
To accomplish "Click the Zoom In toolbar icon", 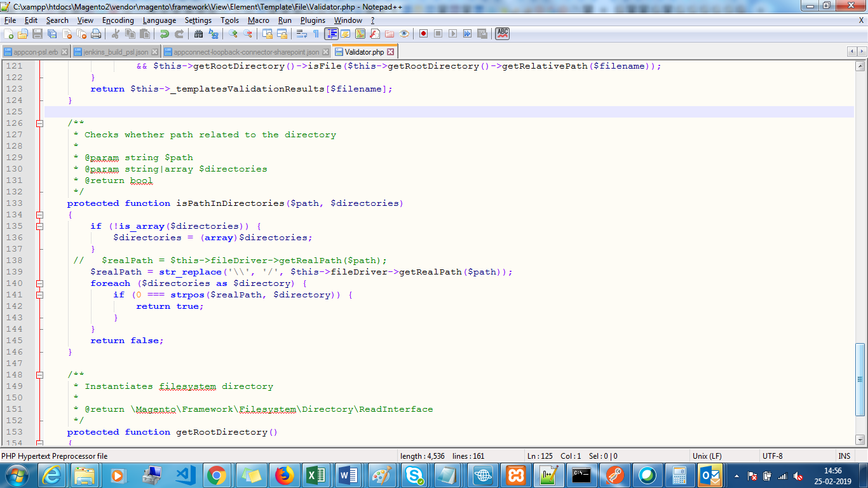I will click(x=233, y=34).
